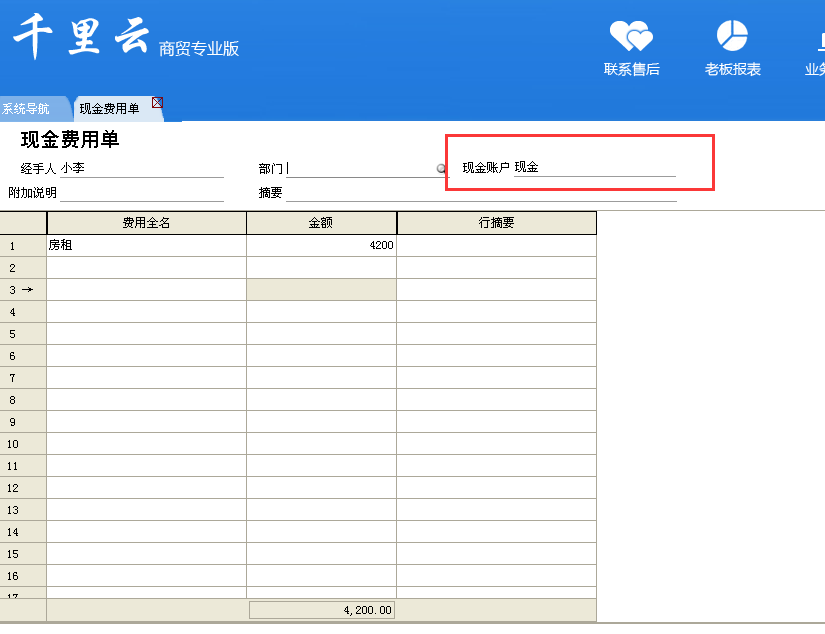Open the 老板报表 pie chart icon

tap(732, 38)
